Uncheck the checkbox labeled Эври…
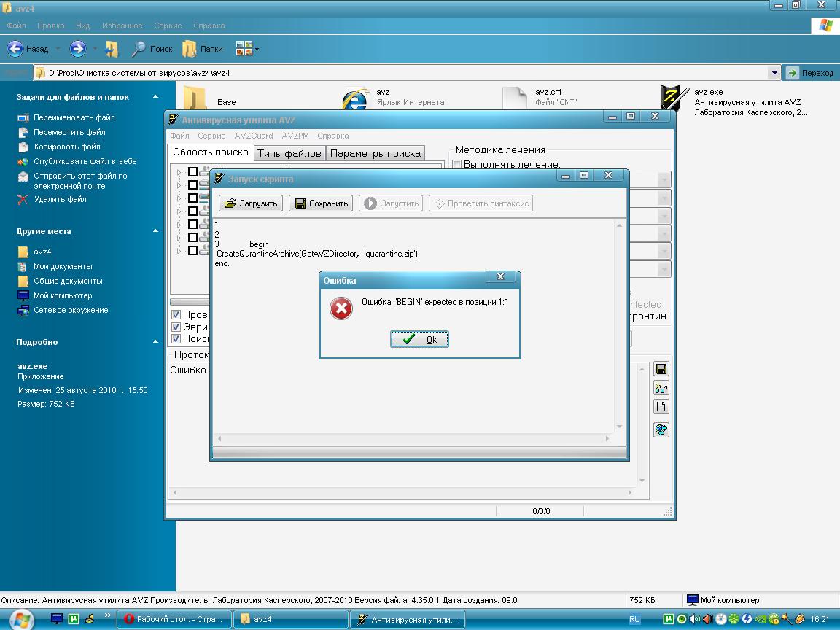This screenshot has width=840, height=630. click(176, 327)
